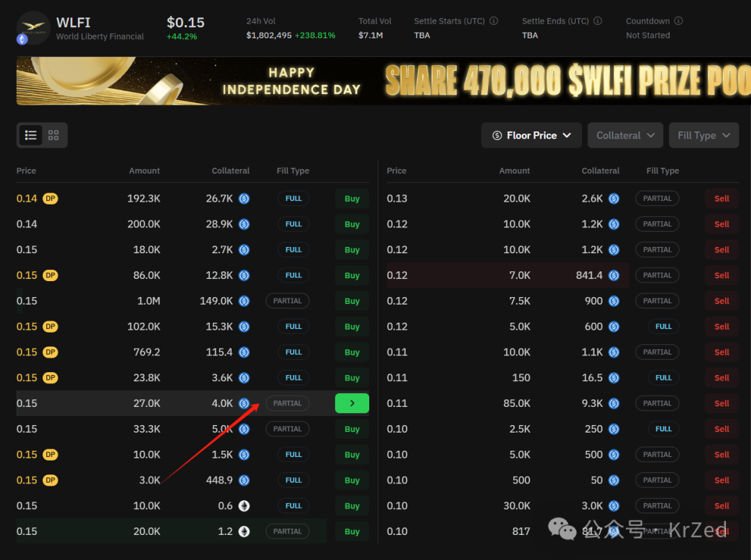Click the +44.2% price change
The image size is (751, 560).
point(181,37)
